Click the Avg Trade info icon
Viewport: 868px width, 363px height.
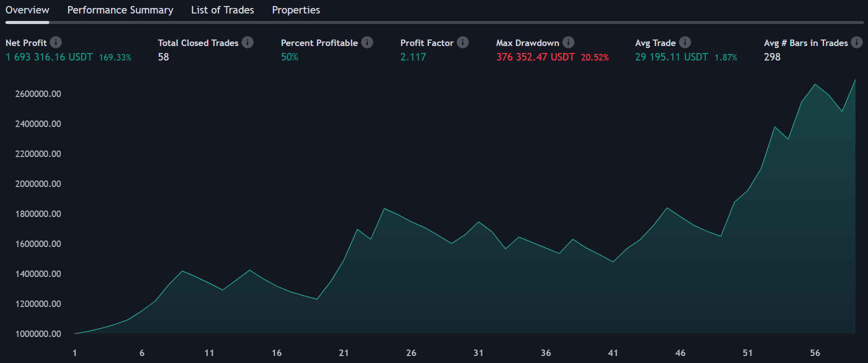(x=684, y=42)
